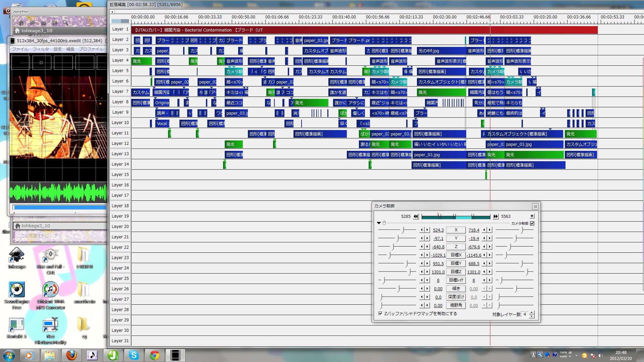Click the 視野角 button
The image size is (644, 362).
[456, 305]
